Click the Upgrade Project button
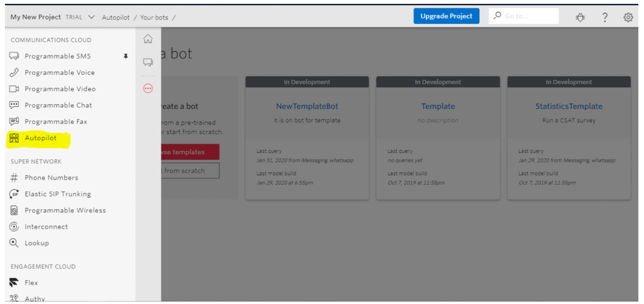The height and width of the screenshot is (304, 644). tap(446, 16)
